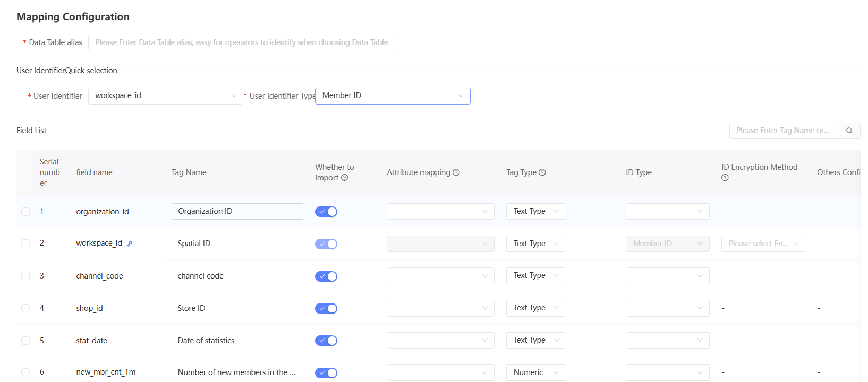Open the User Identifier workspace_id dropdown
The width and height of the screenshot is (868, 382).
pyautogui.click(x=165, y=96)
